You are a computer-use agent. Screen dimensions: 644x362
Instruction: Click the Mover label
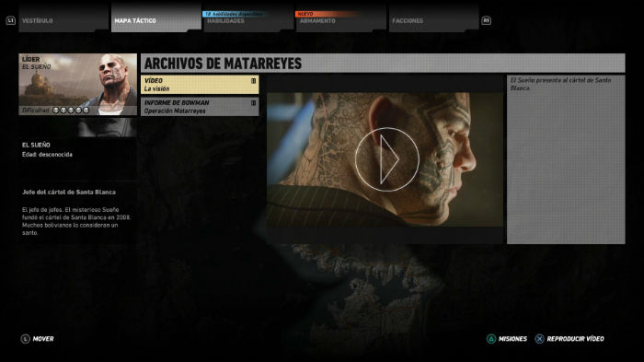43,339
